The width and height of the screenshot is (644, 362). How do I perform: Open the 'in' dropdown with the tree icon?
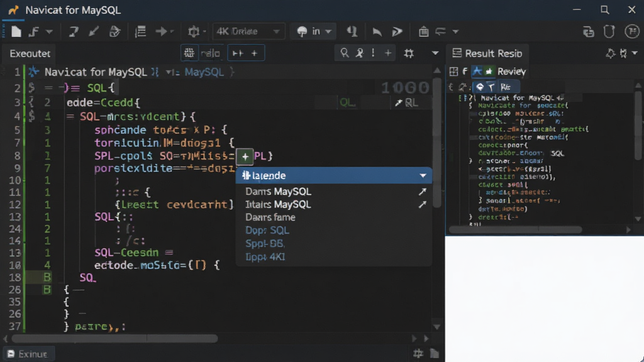314,31
